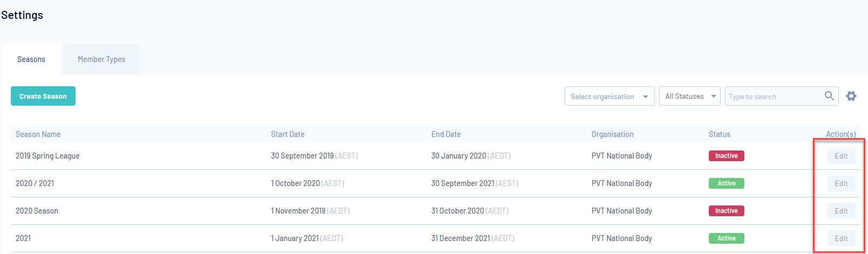Open the Select organisation dropdown
Screen dimensions: 868x254
tap(609, 97)
